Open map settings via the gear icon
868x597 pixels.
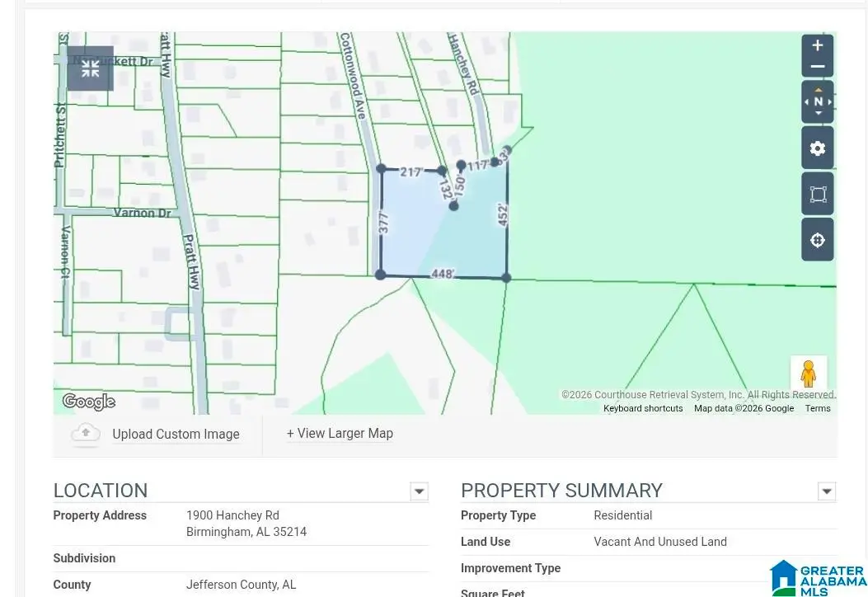point(817,148)
